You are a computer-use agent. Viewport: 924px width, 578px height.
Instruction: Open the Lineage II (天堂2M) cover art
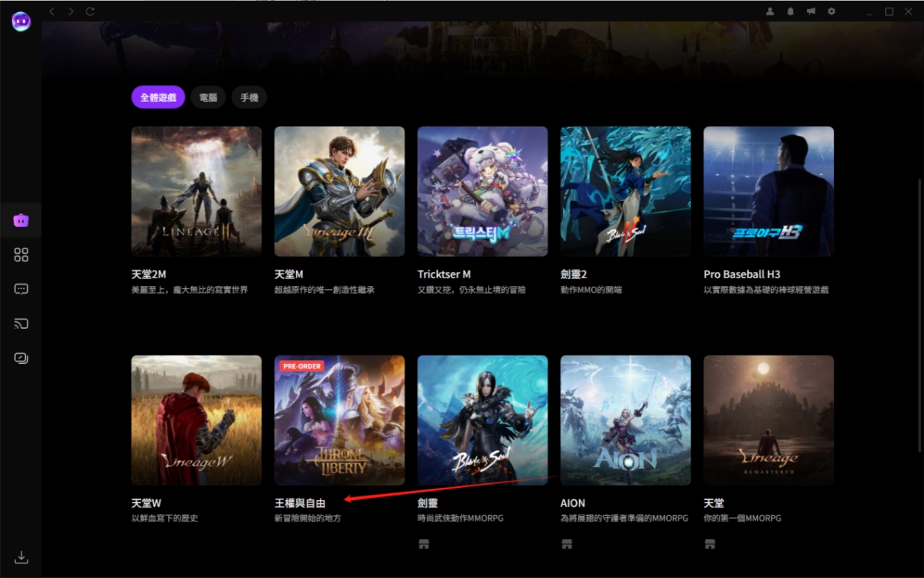(x=197, y=191)
